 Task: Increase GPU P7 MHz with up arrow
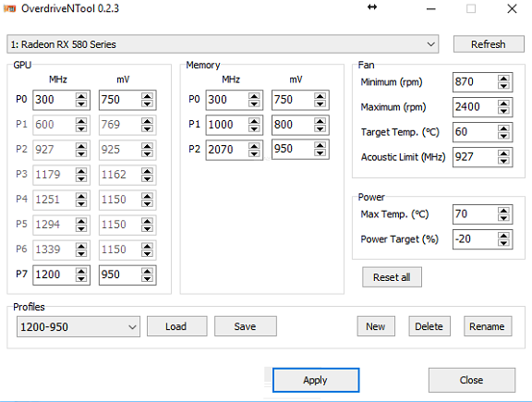(81, 271)
